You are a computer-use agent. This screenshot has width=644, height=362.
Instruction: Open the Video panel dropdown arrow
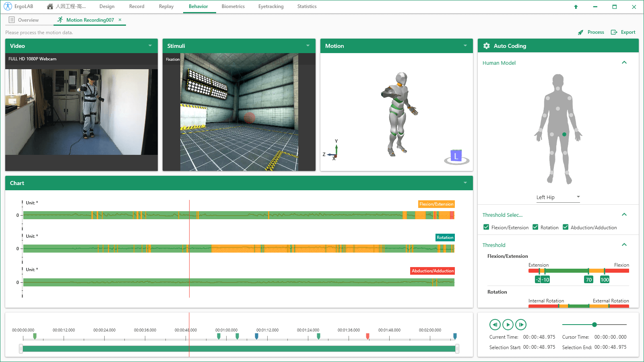coord(150,46)
